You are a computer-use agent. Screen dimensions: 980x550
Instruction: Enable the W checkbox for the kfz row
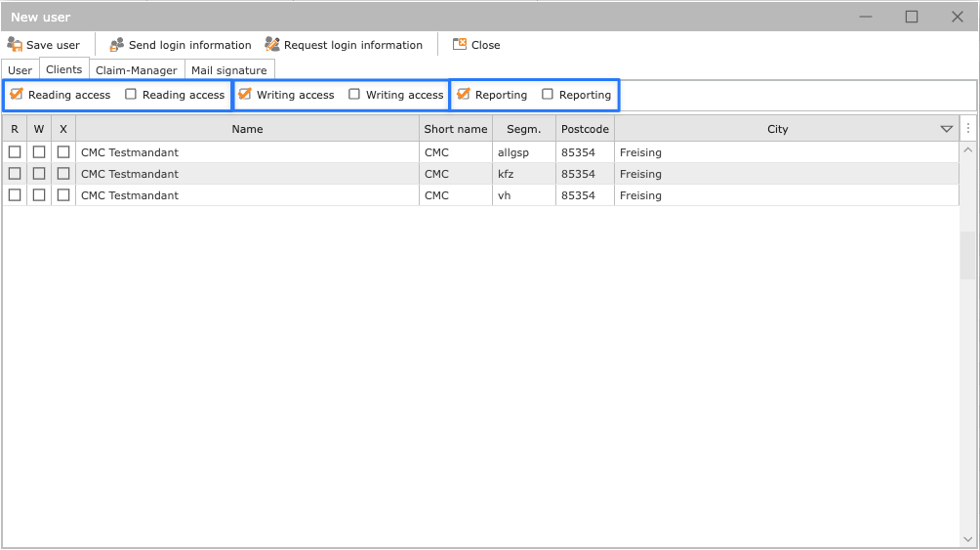(39, 174)
